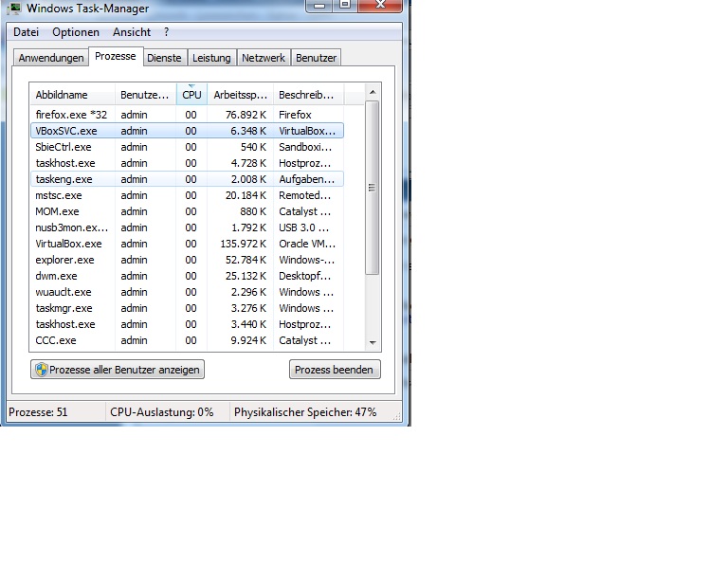The image size is (728, 582).
Task: Click Prozesse aller Benutzer anzeigen button
Action: click(118, 370)
